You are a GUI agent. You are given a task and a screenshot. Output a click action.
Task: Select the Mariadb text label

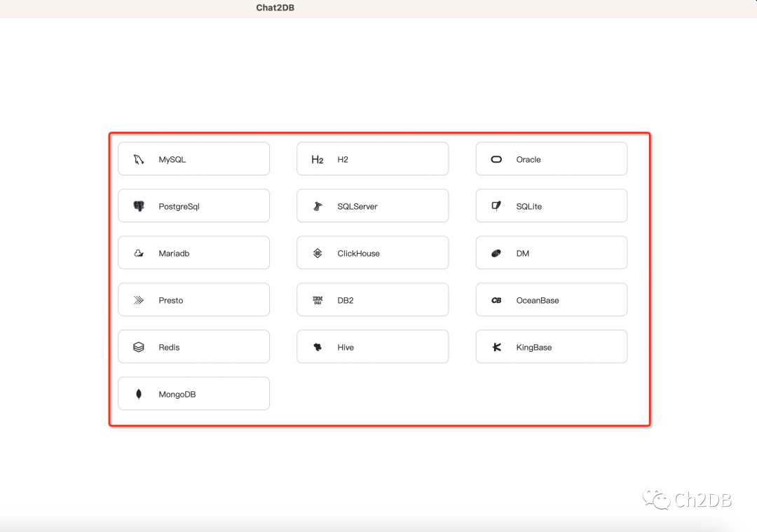(x=174, y=254)
